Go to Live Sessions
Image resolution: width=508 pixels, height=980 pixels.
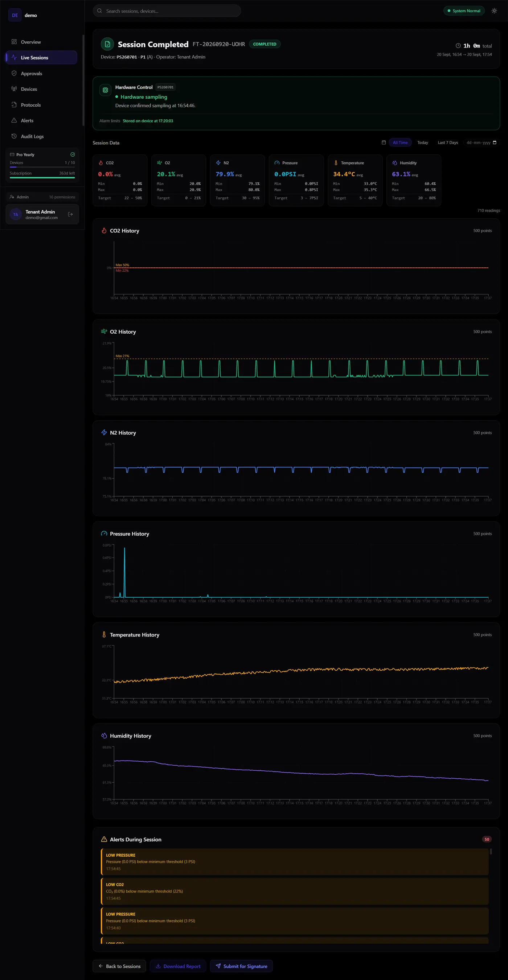(41, 57)
